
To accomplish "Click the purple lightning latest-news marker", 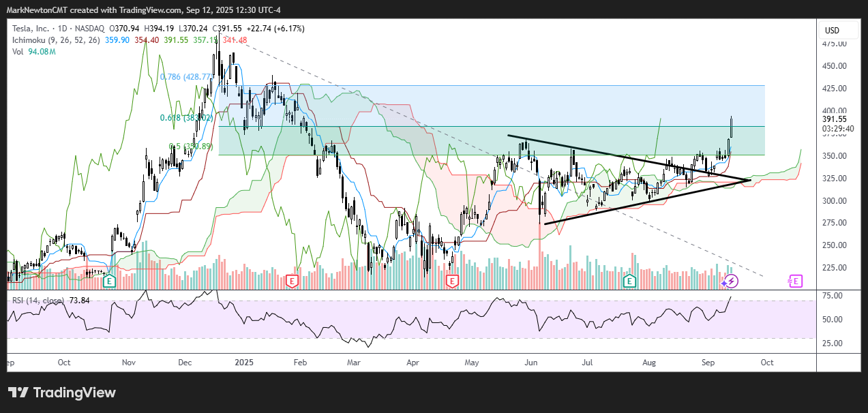I will point(731,281).
